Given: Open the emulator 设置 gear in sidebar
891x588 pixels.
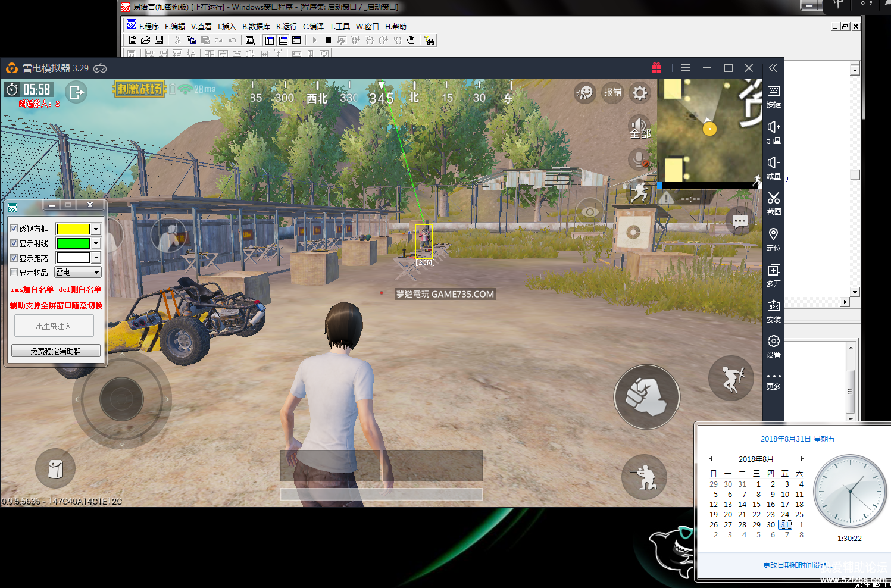Looking at the screenshot, I should pyautogui.click(x=774, y=346).
